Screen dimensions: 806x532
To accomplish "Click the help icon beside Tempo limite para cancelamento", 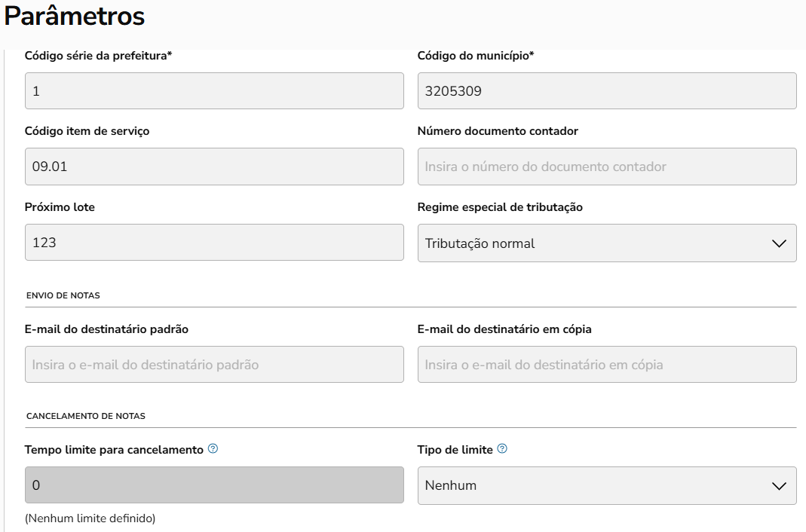I will (x=213, y=449).
